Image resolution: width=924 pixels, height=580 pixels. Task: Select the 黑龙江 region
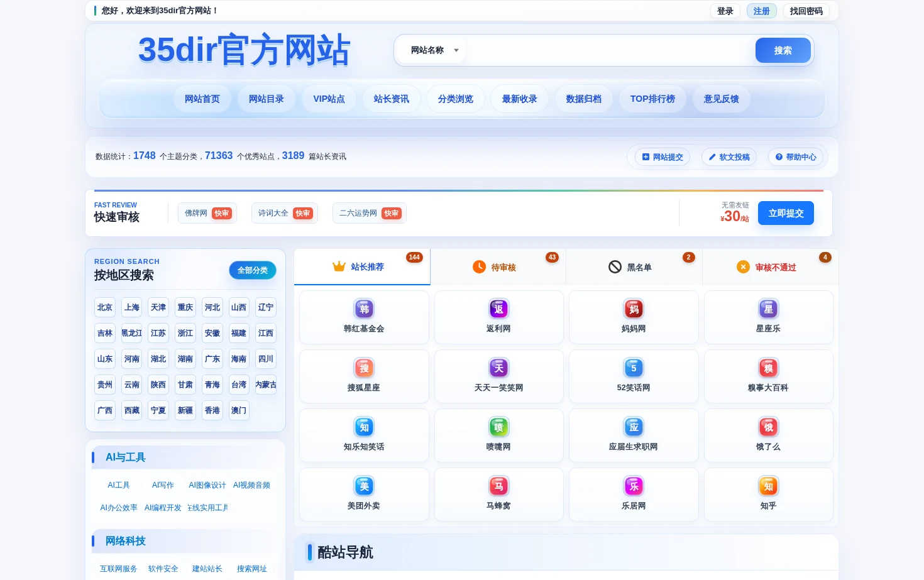click(132, 333)
